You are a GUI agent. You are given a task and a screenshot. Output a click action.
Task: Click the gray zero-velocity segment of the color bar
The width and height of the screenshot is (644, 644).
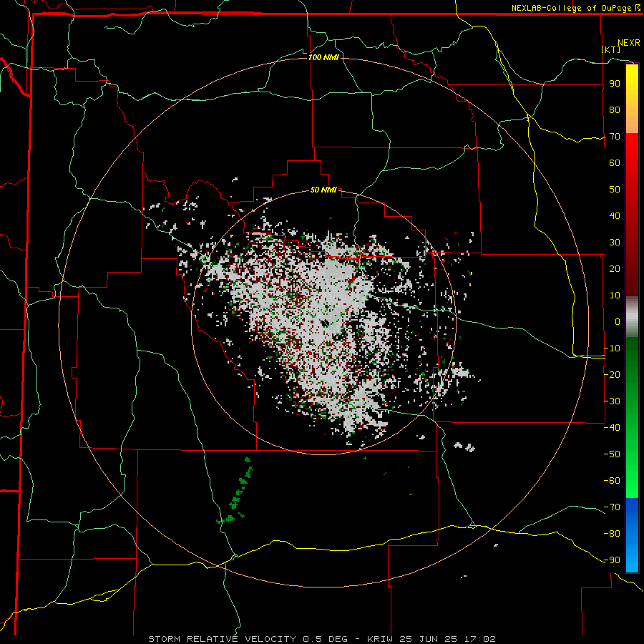pyautogui.click(x=632, y=317)
